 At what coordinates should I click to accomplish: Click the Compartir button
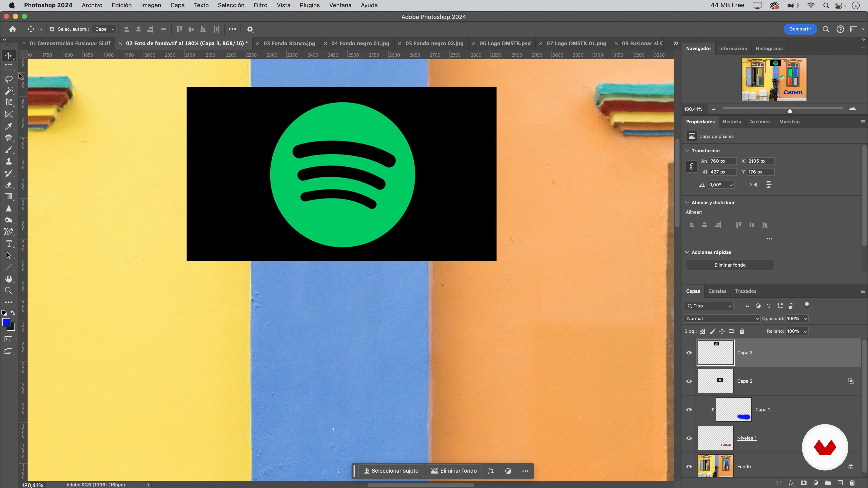click(800, 29)
